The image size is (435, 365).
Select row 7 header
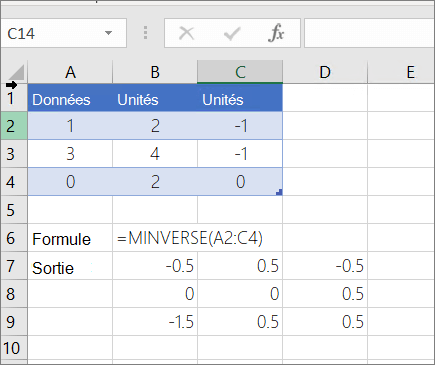(x=14, y=266)
